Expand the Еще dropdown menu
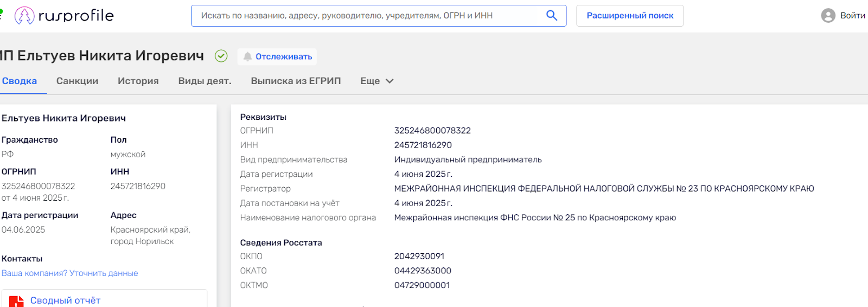868x307 pixels. click(x=377, y=81)
